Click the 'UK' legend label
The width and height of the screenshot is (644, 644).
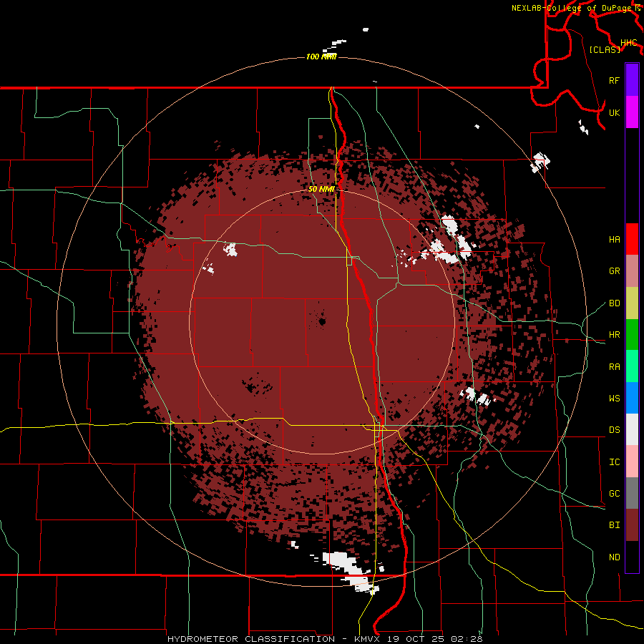[614, 112]
